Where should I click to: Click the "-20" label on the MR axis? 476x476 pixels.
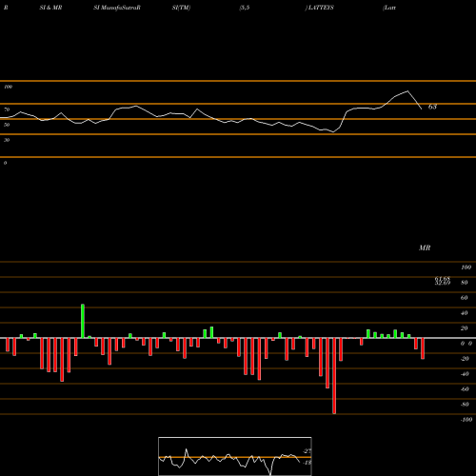point(465,359)
